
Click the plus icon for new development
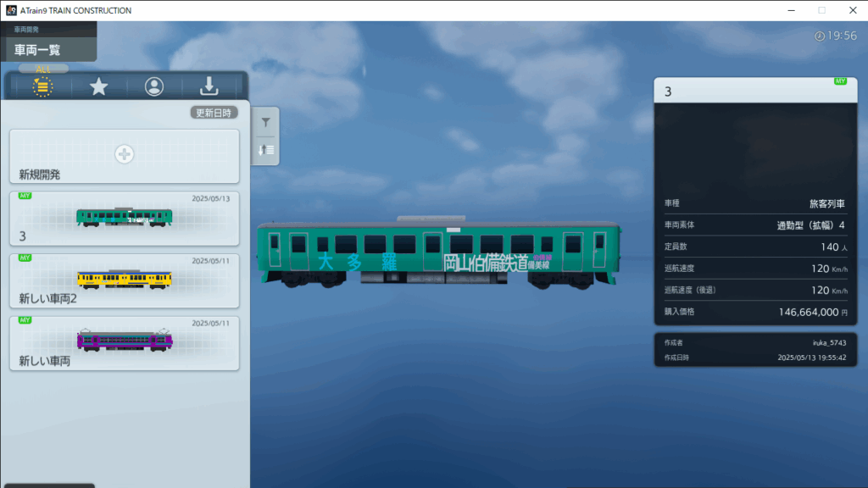pos(124,154)
